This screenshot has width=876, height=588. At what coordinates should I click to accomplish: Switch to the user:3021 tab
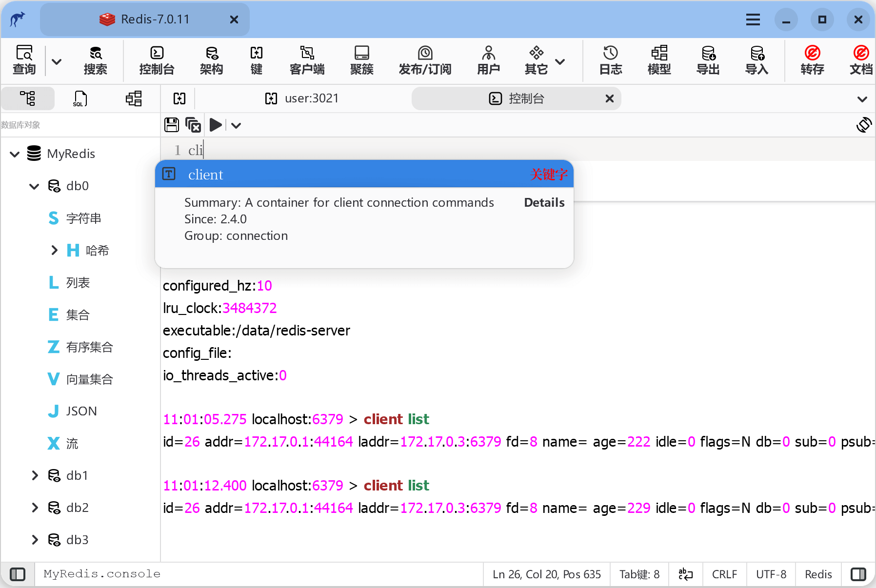pyautogui.click(x=302, y=98)
